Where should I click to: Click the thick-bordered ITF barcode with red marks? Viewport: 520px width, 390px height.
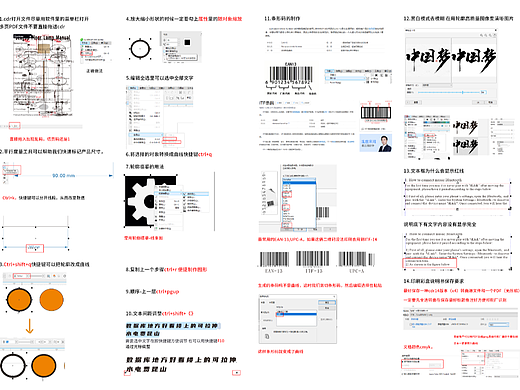376,112
